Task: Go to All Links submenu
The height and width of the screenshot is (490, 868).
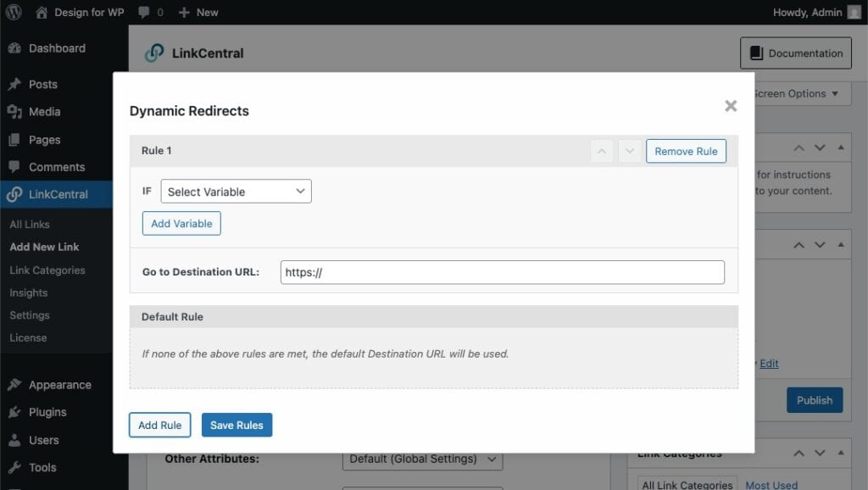Action: click(x=30, y=225)
